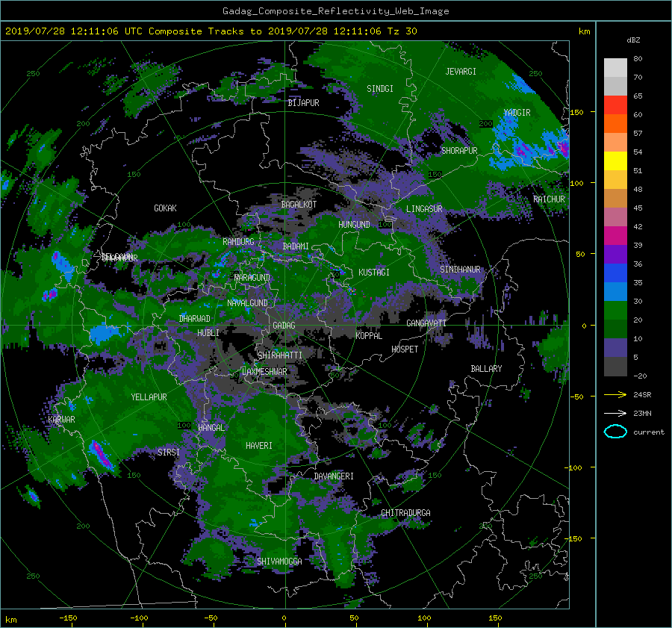Click the UTC Composite Tracks timestamp header
The width and height of the screenshot is (672, 628).
pyautogui.click(x=211, y=31)
